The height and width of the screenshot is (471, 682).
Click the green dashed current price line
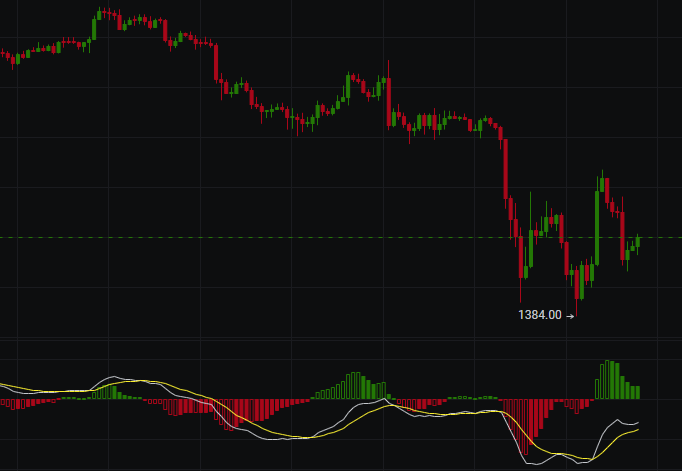point(341,237)
